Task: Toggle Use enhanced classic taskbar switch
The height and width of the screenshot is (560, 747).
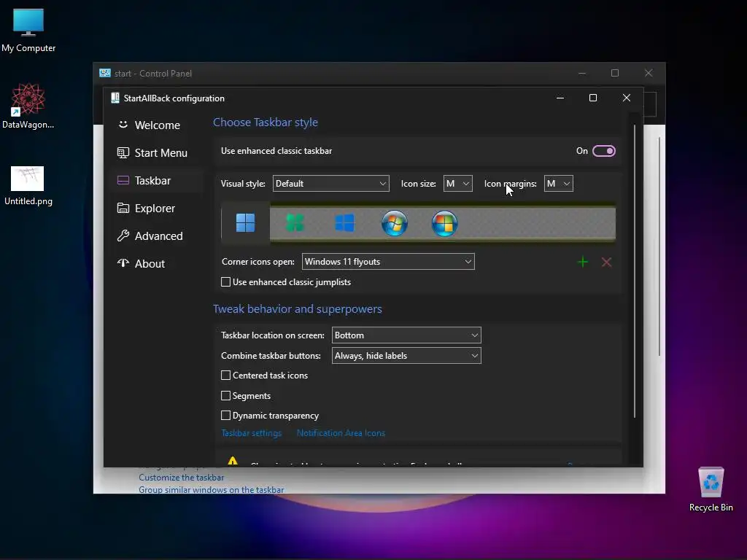Action: [603, 151]
